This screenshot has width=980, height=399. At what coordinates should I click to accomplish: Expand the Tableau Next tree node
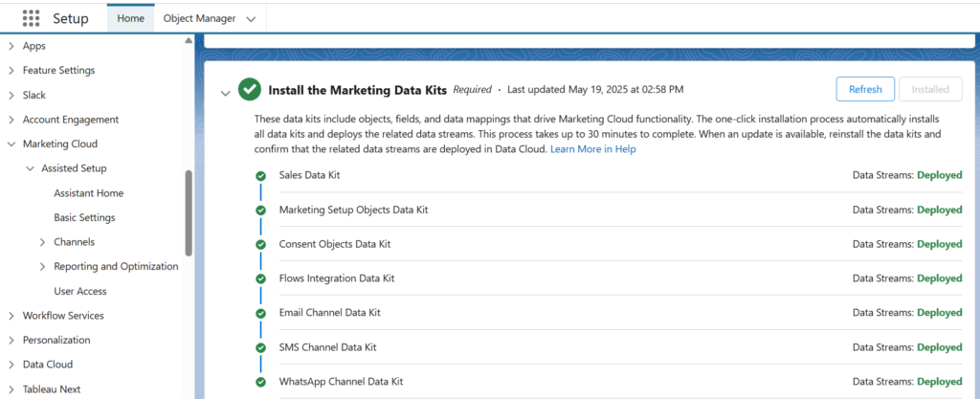11,389
